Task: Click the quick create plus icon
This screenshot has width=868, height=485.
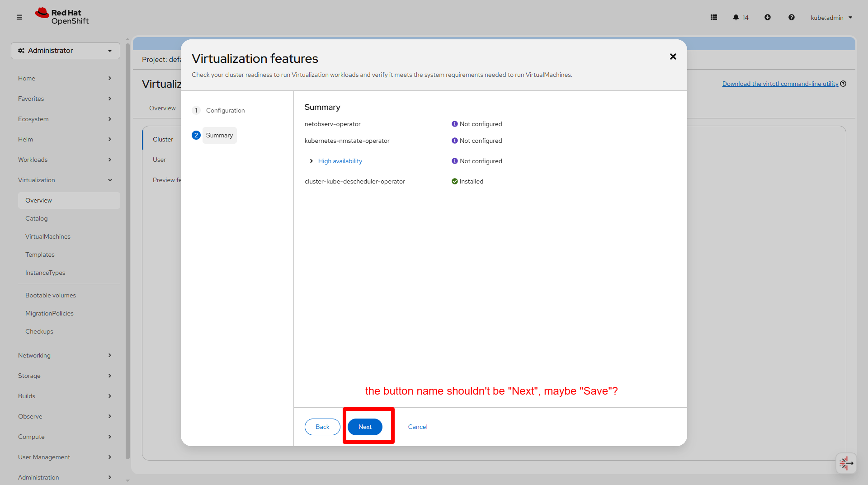Action: (x=768, y=17)
